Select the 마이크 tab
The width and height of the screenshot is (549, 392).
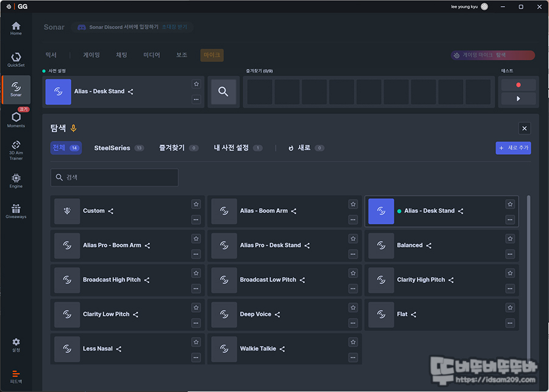pos(212,55)
